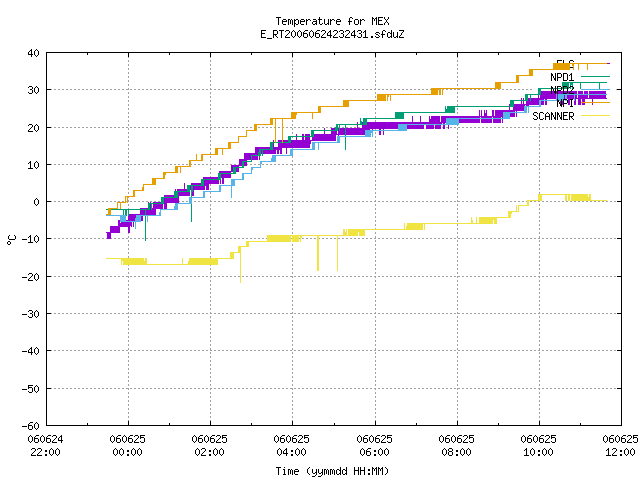640x480 pixels.
Task: Click the subtitle 'E_RT20060624232431.sfduZ'
Action: coord(332,34)
